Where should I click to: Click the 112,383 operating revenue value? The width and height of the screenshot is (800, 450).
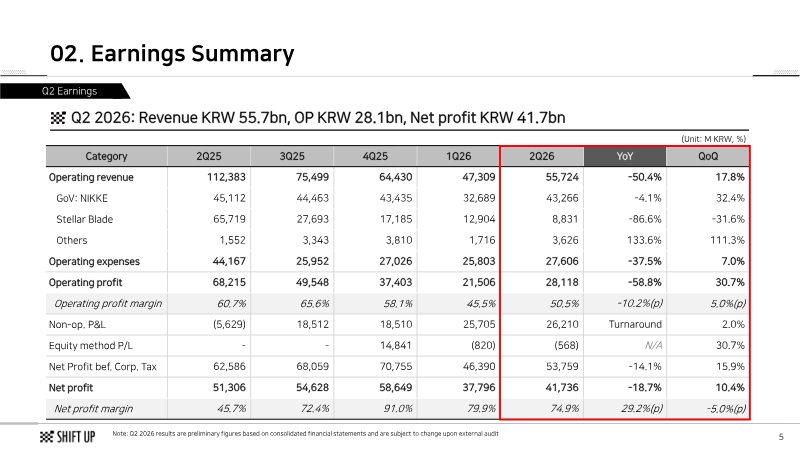pos(226,177)
